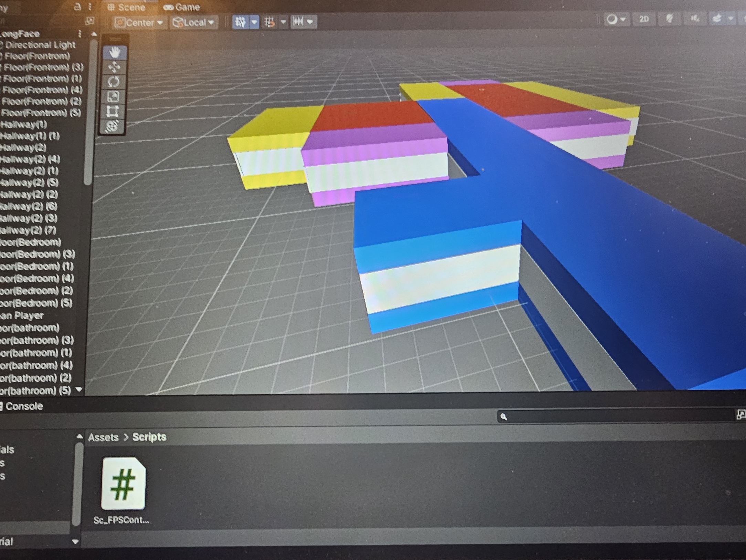This screenshot has height=560, width=746.
Task: Select the Scale tool
Action: click(114, 96)
